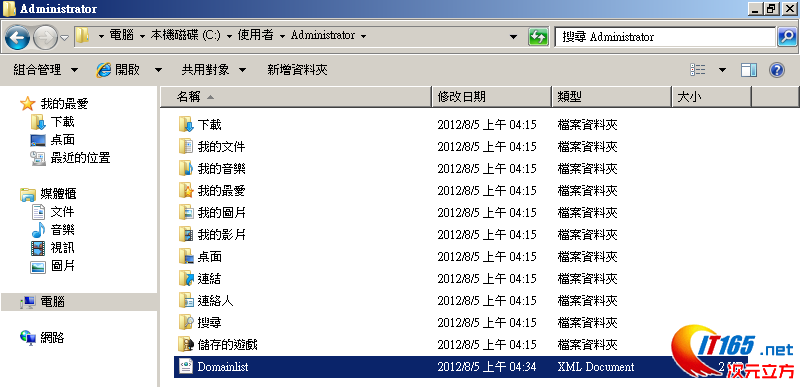Open Help via question mark icon
This screenshot has width=800, height=387.
777,70
